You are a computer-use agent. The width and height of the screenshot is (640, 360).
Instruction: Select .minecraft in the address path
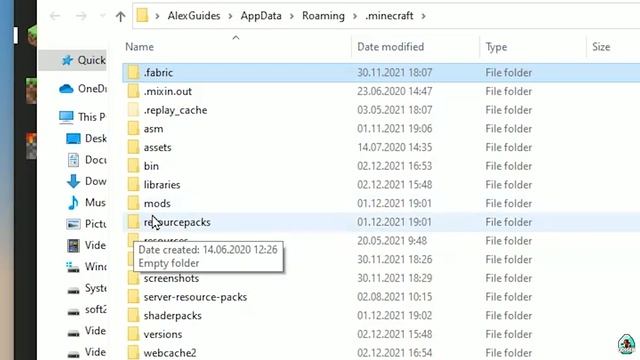point(389,16)
